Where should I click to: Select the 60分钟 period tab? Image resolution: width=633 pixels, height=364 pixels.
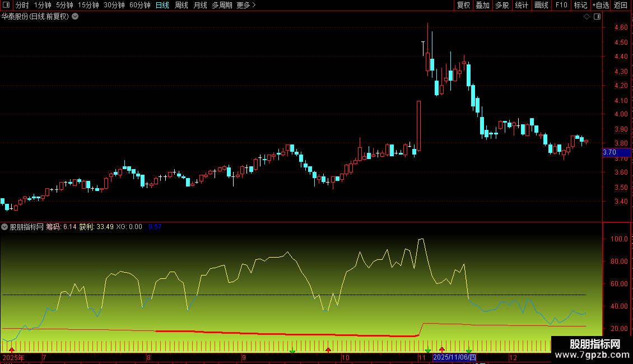coord(139,5)
